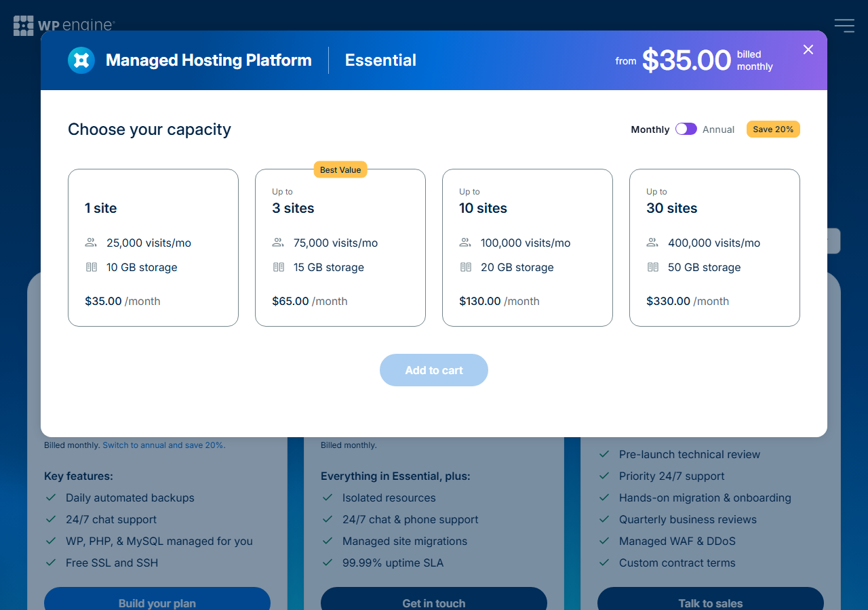Click the WP Engine logo

pos(64,26)
